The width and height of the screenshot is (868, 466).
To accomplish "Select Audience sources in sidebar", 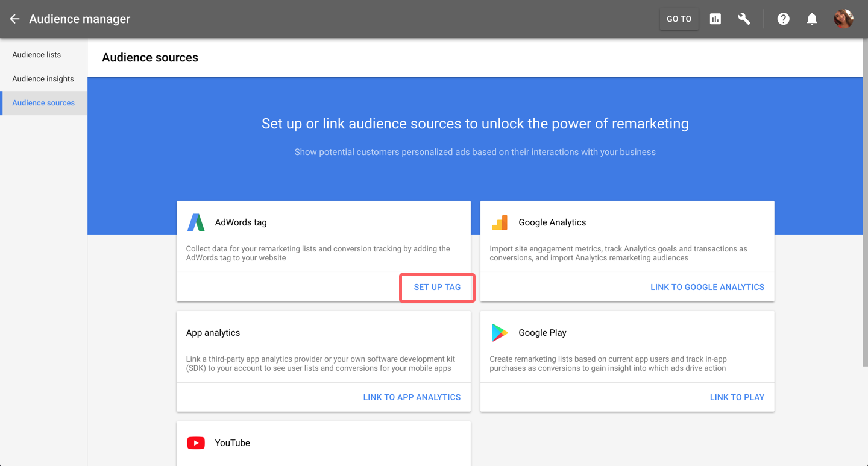I will pyautogui.click(x=43, y=103).
